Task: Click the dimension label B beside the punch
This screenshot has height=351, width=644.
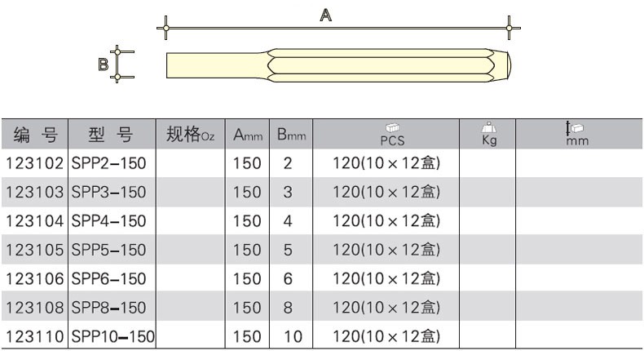Action: click(104, 64)
